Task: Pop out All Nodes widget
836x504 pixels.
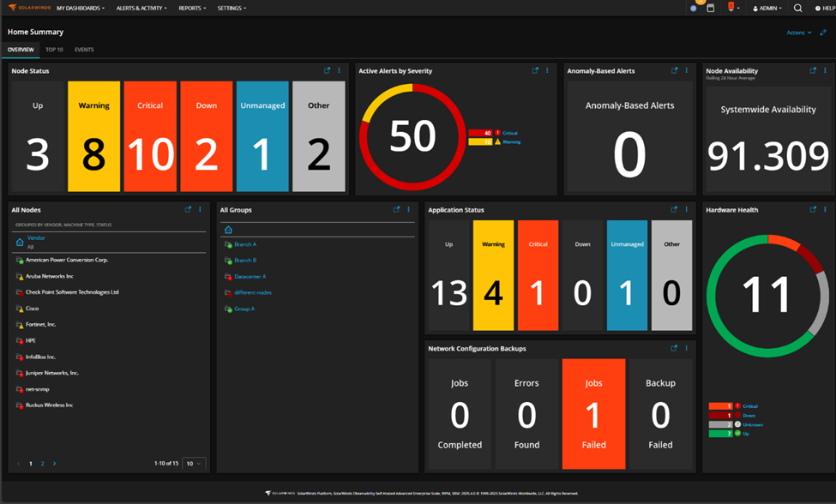Action: (x=188, y=209)
